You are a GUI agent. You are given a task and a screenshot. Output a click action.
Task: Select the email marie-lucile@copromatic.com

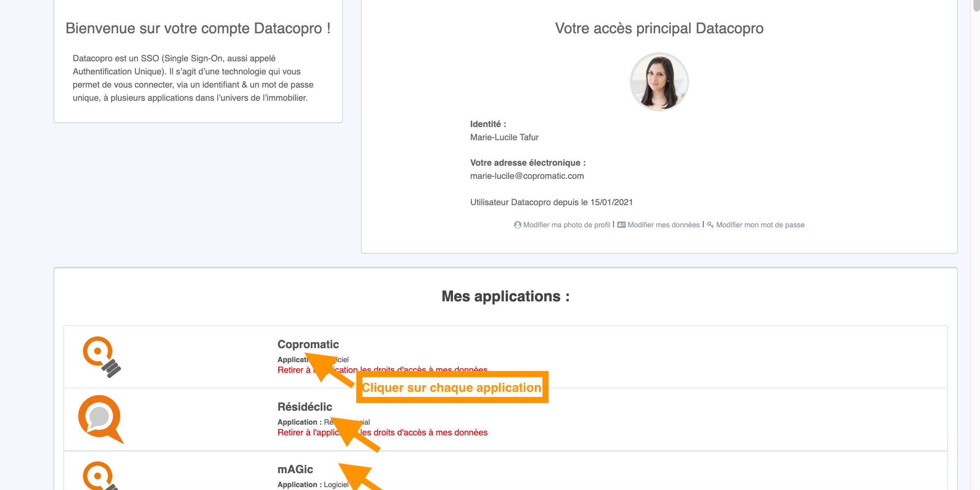pos(527,176)
